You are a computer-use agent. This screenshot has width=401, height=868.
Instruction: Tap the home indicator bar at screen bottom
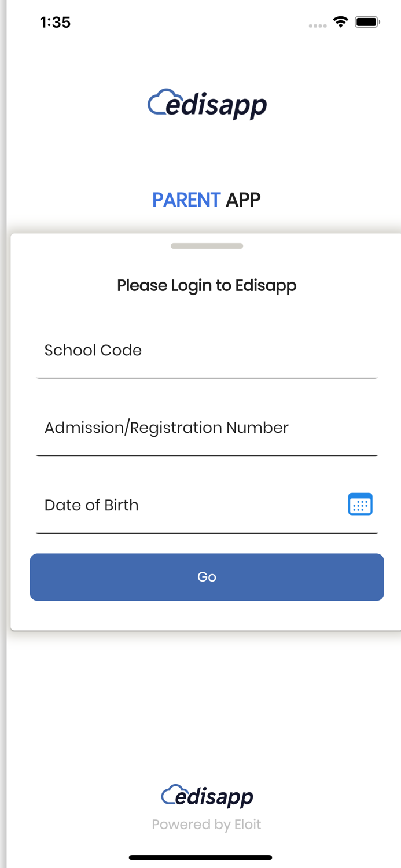click(200, 857)
